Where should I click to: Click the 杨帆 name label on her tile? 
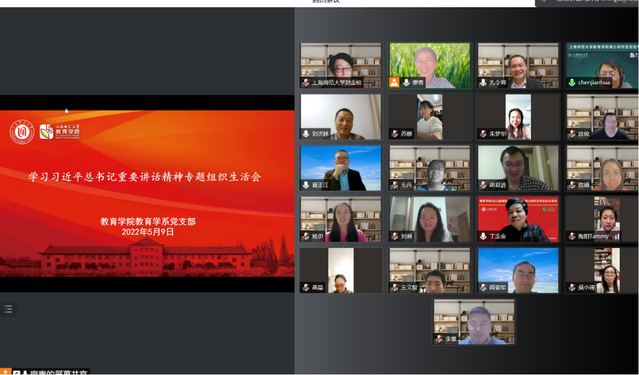click(x=318, y=236)
